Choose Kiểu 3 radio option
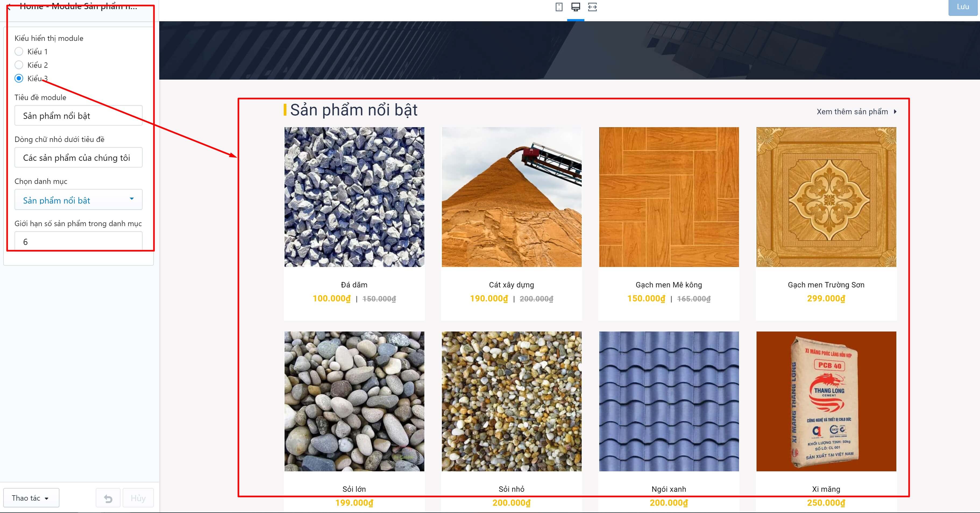This screenshot has width=980, height=513. click(x=19, y=78)
